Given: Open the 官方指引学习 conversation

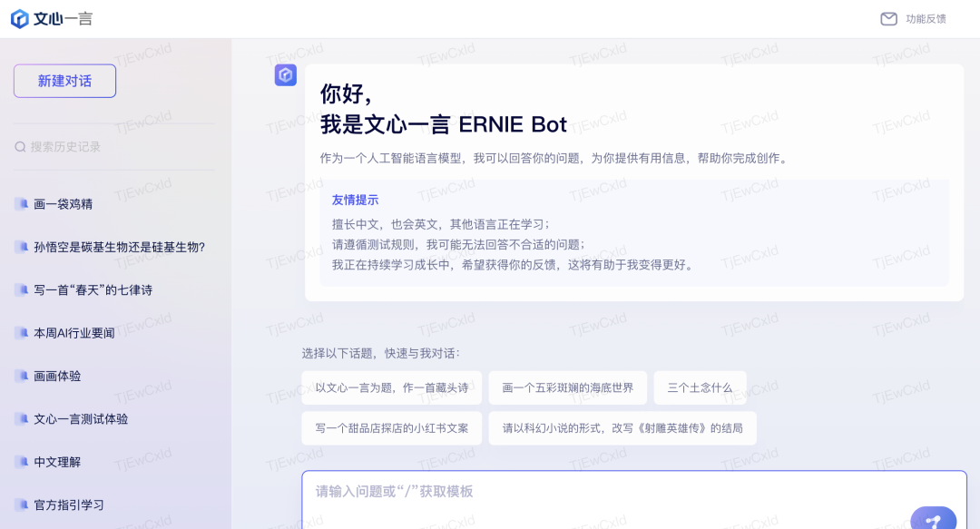Looking at the screenshot, I should click(69, 505).
